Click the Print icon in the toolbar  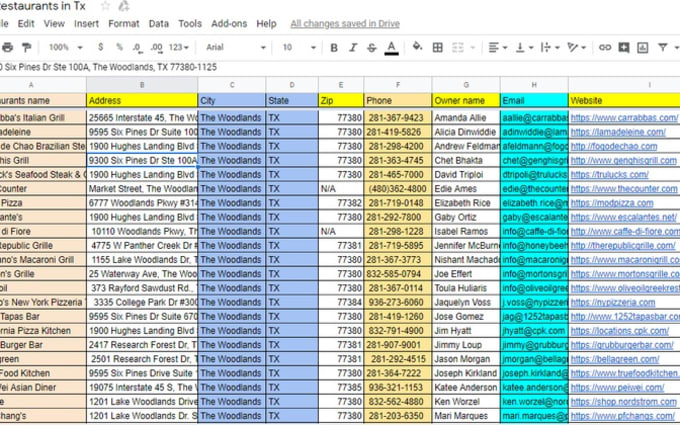(x=7, y=47)
